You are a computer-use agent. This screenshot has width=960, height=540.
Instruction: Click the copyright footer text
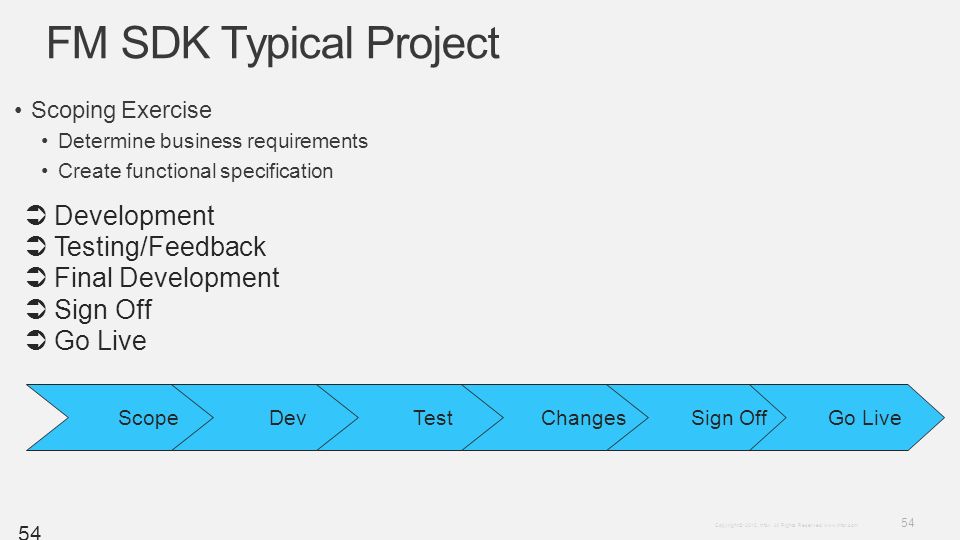pos(786,525)
